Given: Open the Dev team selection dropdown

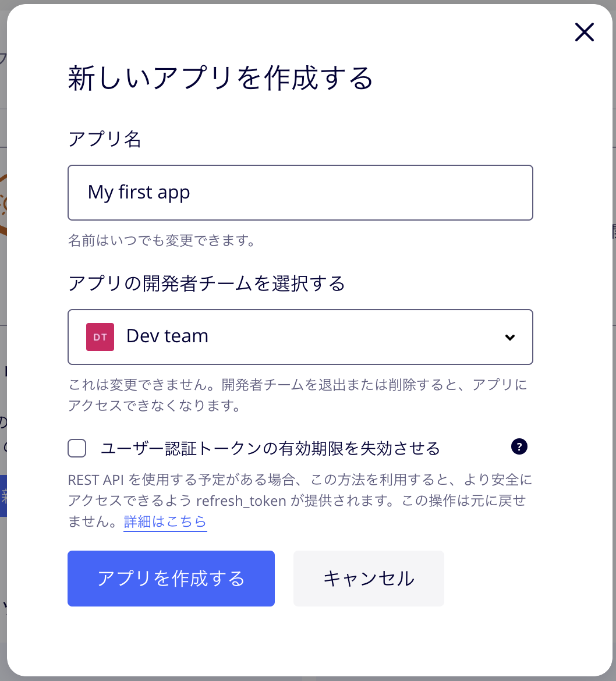Looking at the screenshot, I should [x=300, y=337].
